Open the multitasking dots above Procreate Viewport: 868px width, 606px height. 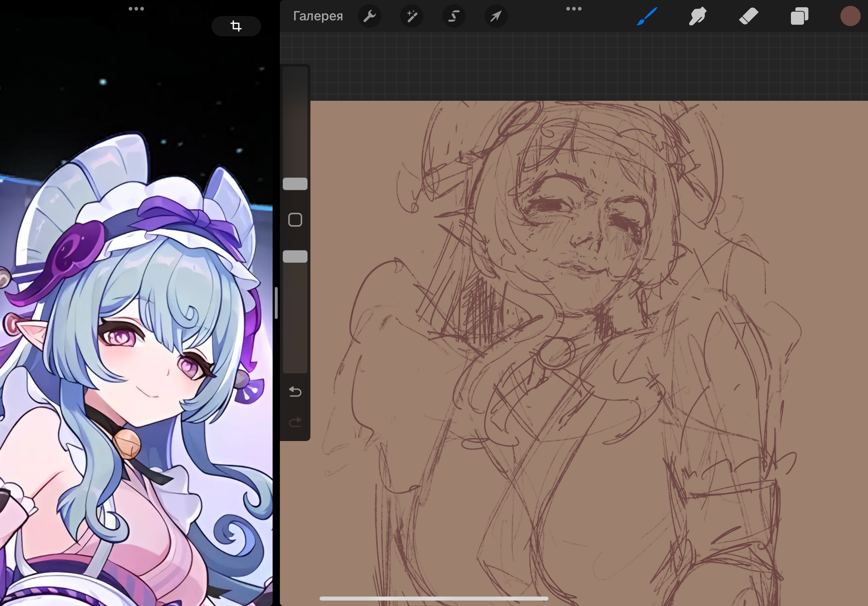click(574, 9)
